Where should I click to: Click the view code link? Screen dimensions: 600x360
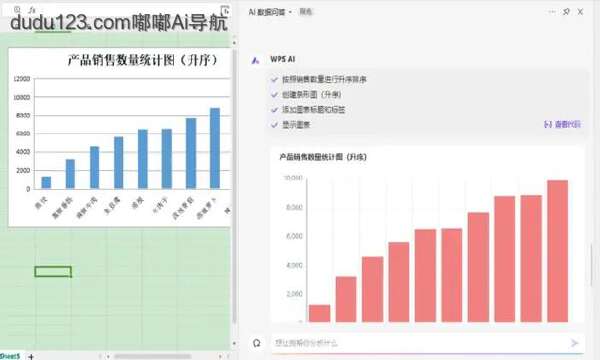pyautogui.click(x=562, y=124)
